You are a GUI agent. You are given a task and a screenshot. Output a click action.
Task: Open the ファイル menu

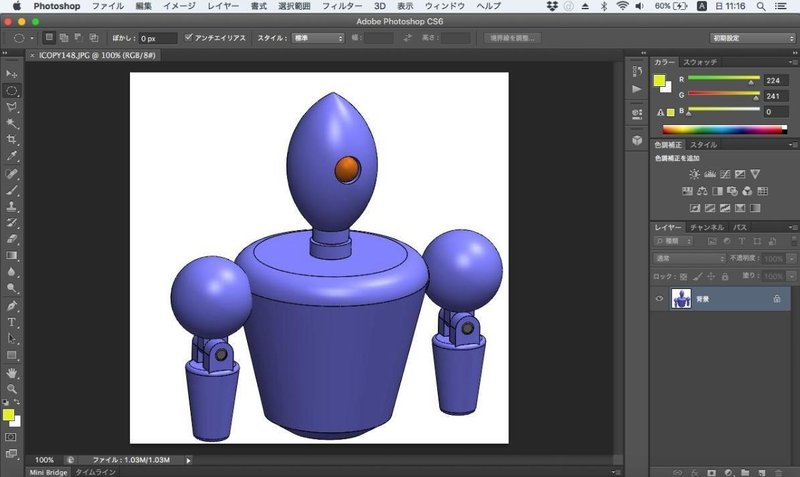(x=108, y=6)
